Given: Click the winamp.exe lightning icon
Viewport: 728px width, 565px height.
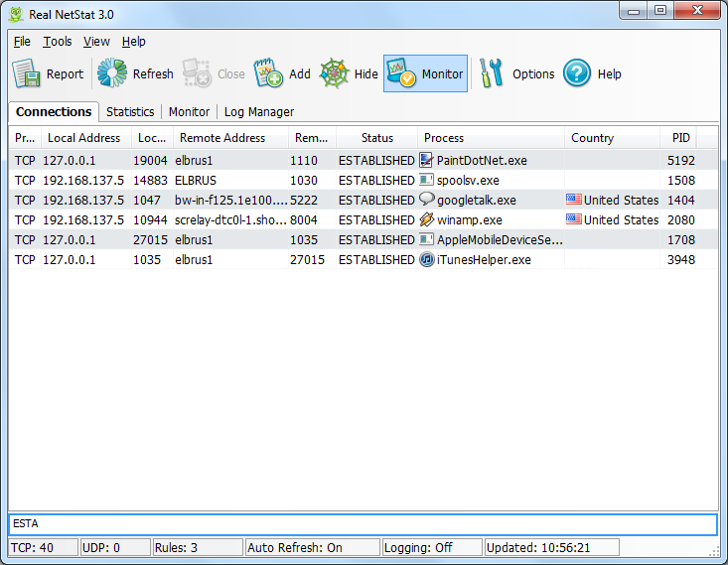Looking at the screenshot, I should (x=426, y=219).
